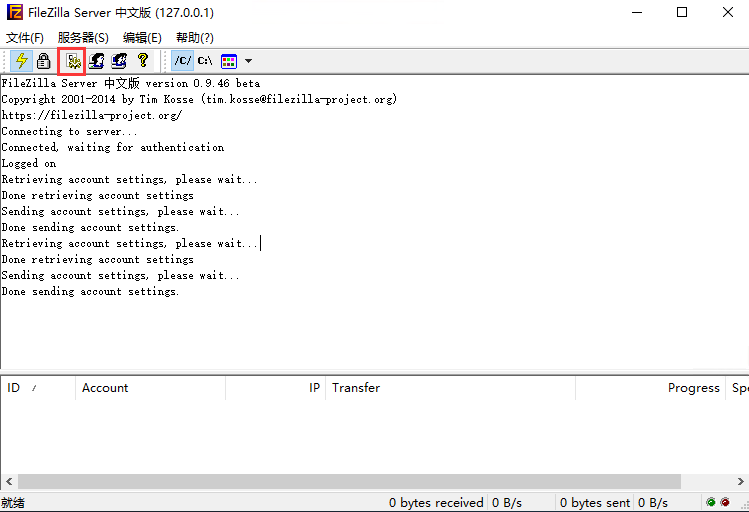Sort by Transfer column header
Image resolution: width=749 pixels, height=512 pixels.
tap(450, 388)
